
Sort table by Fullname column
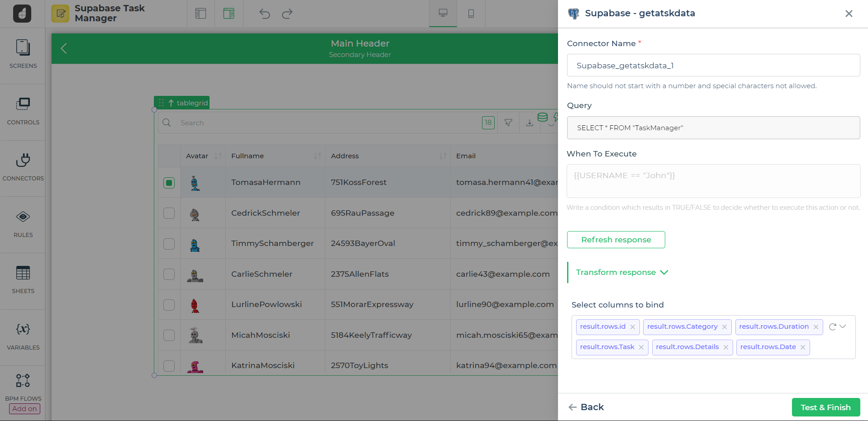pos(317,156)
